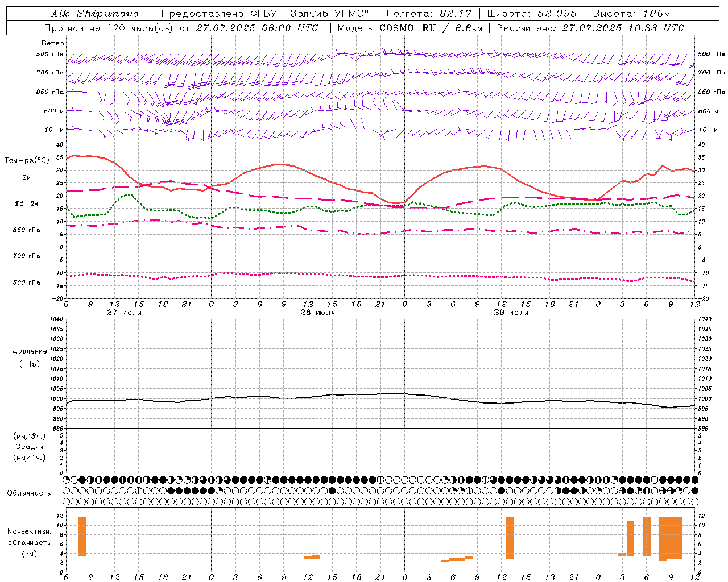Select the Модель COSMO-RU / 6.6км text
The width and height of the screenshot is (728, 582).
pos(410,28)
